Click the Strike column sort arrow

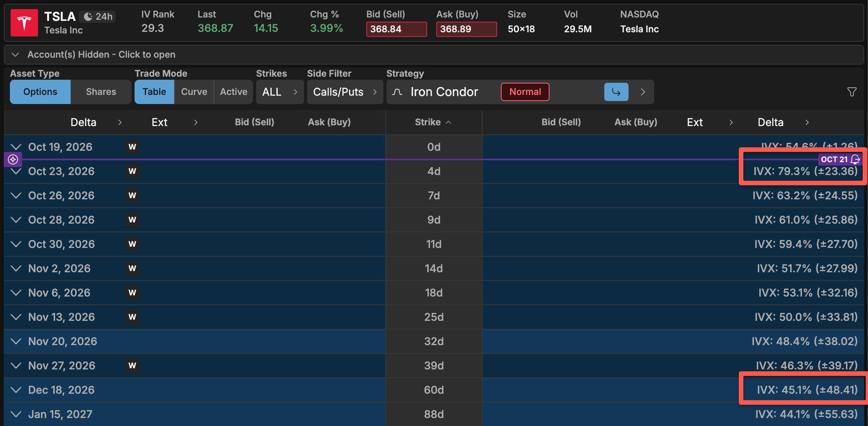click(448, 122)
